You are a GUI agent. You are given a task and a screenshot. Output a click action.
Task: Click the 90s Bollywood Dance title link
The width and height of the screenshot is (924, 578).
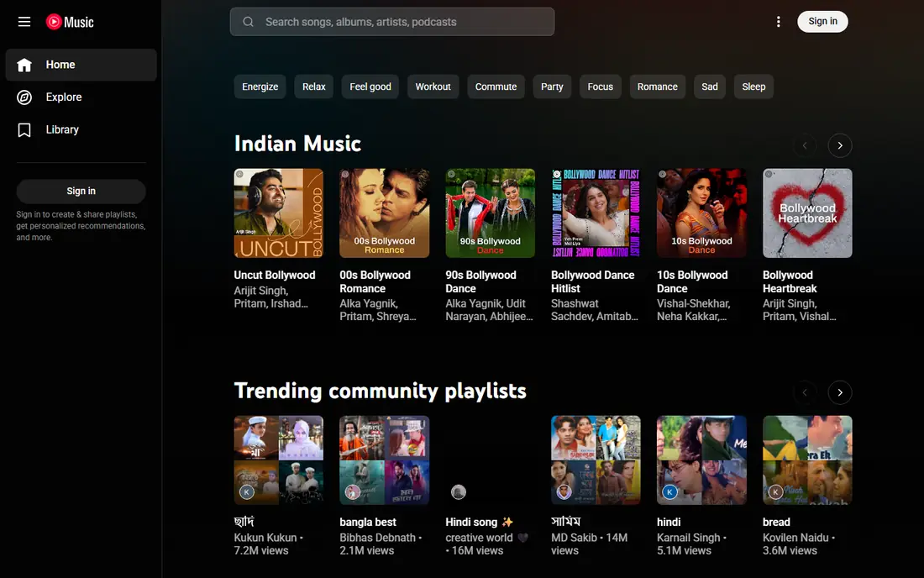[x=480, y=281]
